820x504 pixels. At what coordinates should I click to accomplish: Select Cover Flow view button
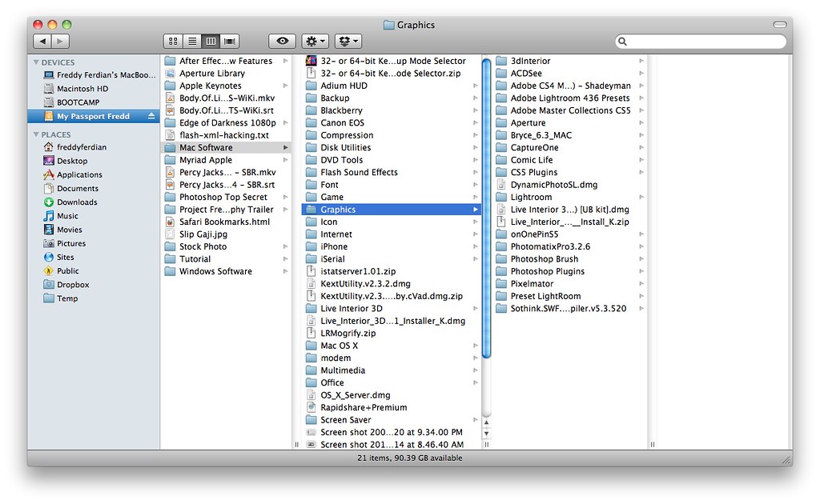pyautogui.click(x=230, y=42)
